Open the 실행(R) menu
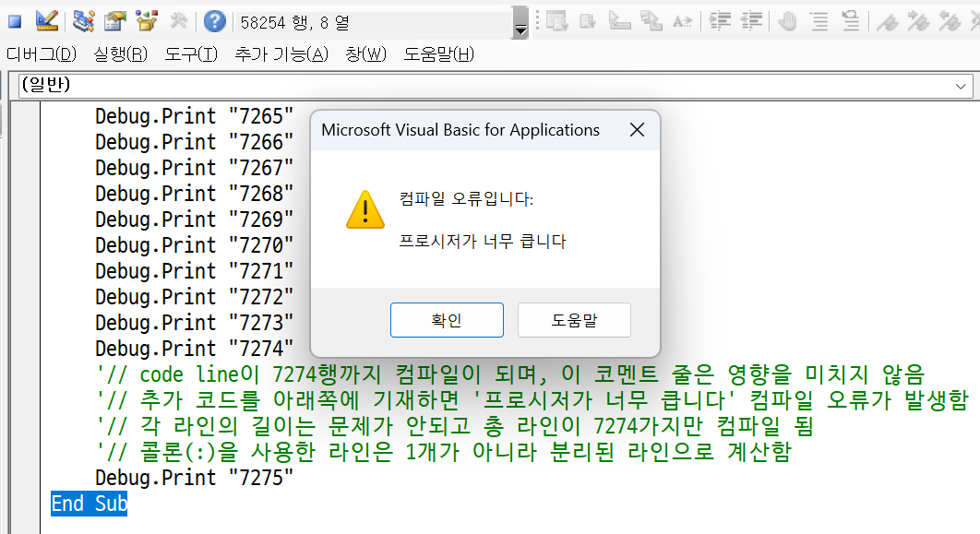The height and width of the screenshot is (534, 980). [121, 54]
